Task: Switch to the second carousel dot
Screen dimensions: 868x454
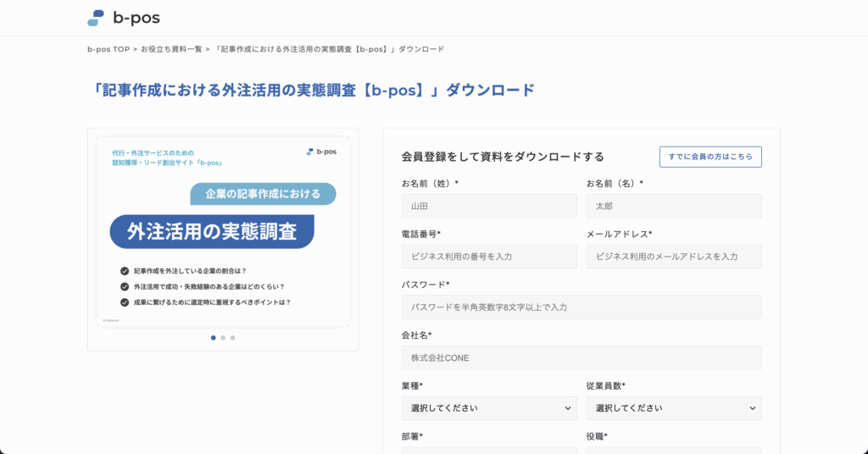Action: pyautogui.click(x=223, y=338)
